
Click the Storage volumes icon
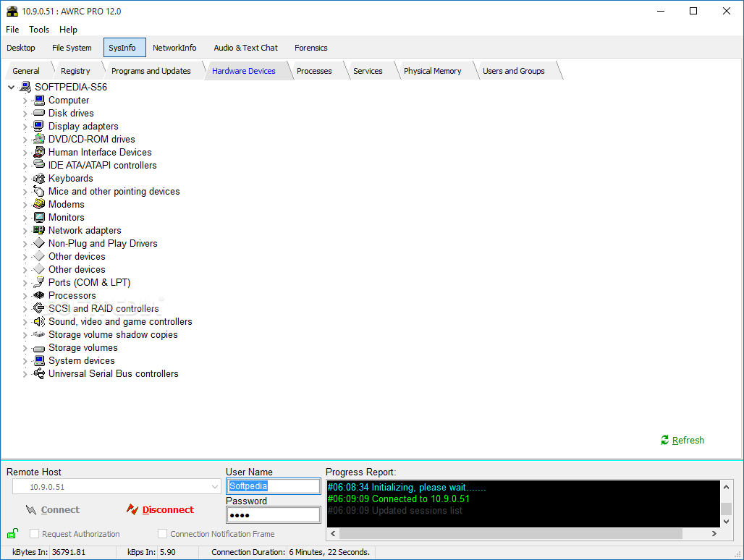coord(39,347)
